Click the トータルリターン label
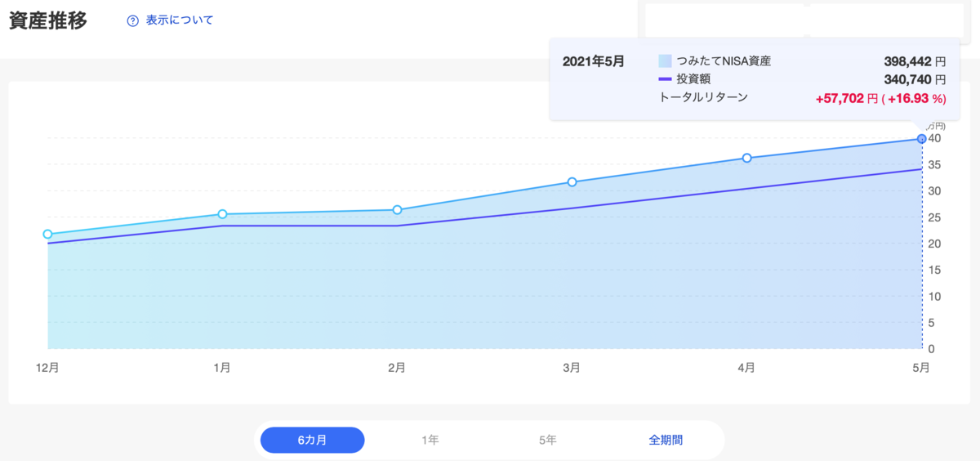 tap(703, 97)
